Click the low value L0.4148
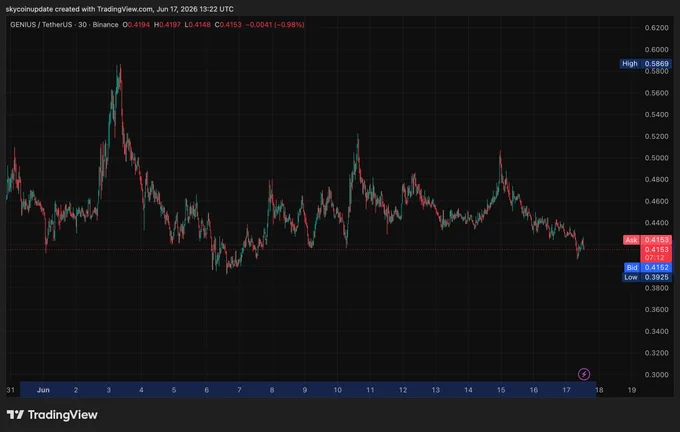This screenshot has height=432, width=680. point(197,25)
